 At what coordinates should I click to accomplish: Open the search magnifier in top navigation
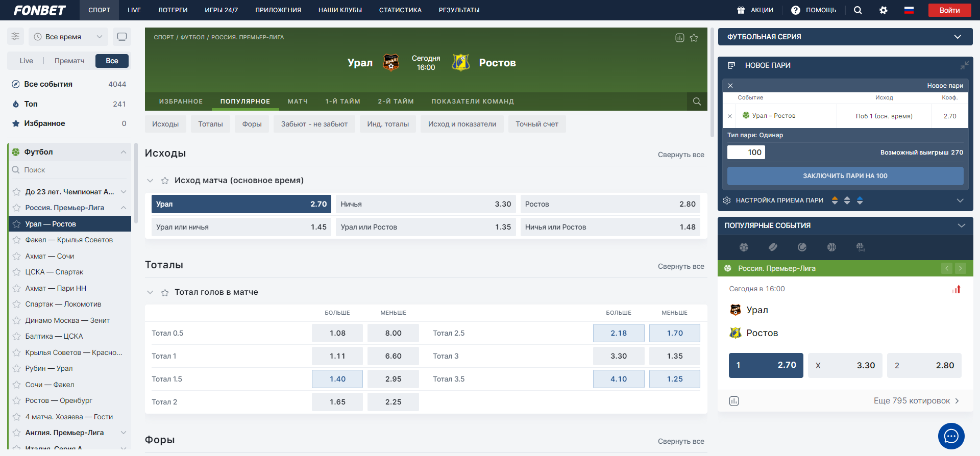[x=857, y=10]
